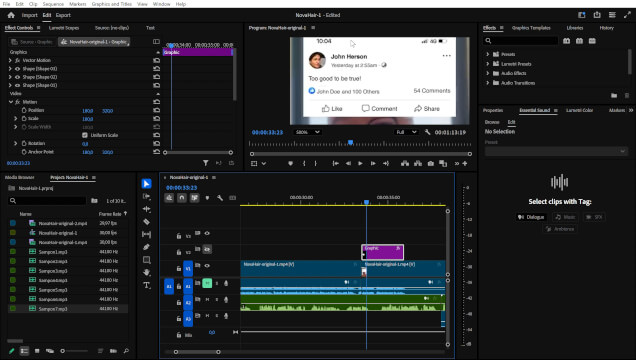Select the Slip tool
Screen dimensions: 636x360
[146, 234]
